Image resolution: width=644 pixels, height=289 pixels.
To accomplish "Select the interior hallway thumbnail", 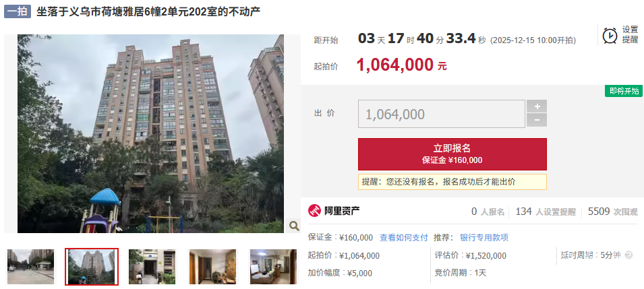I will (x=212, y=266).
